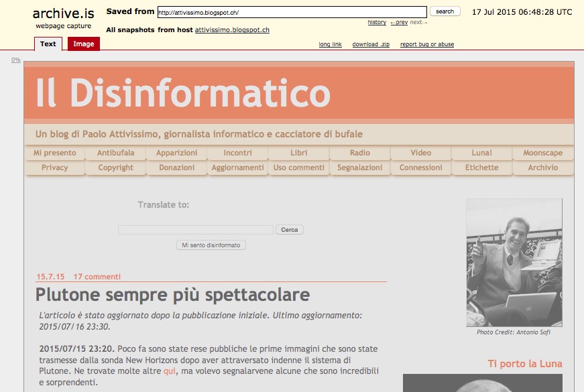
Task: Open the Archivio page
Action: [543, 168]
